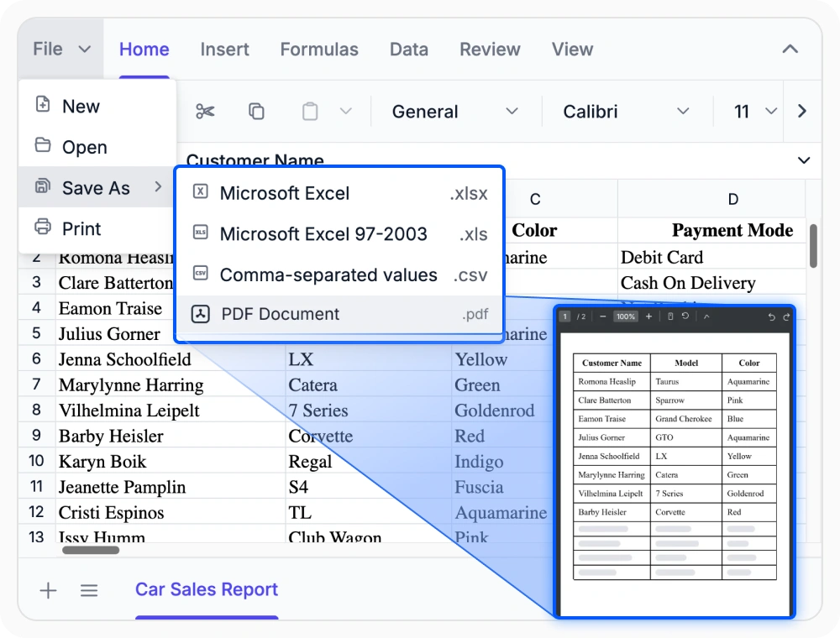Switch to the Insert tab

tap(224, 50)
